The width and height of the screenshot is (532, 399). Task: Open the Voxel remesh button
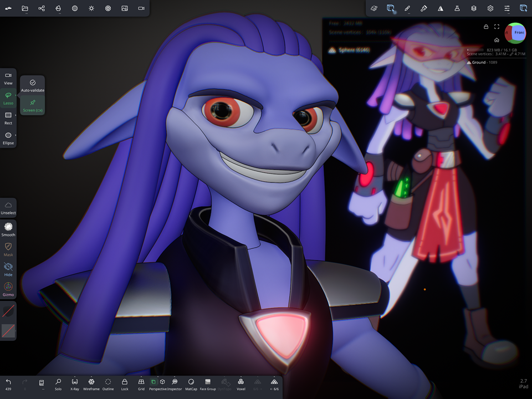click(241, 385)
